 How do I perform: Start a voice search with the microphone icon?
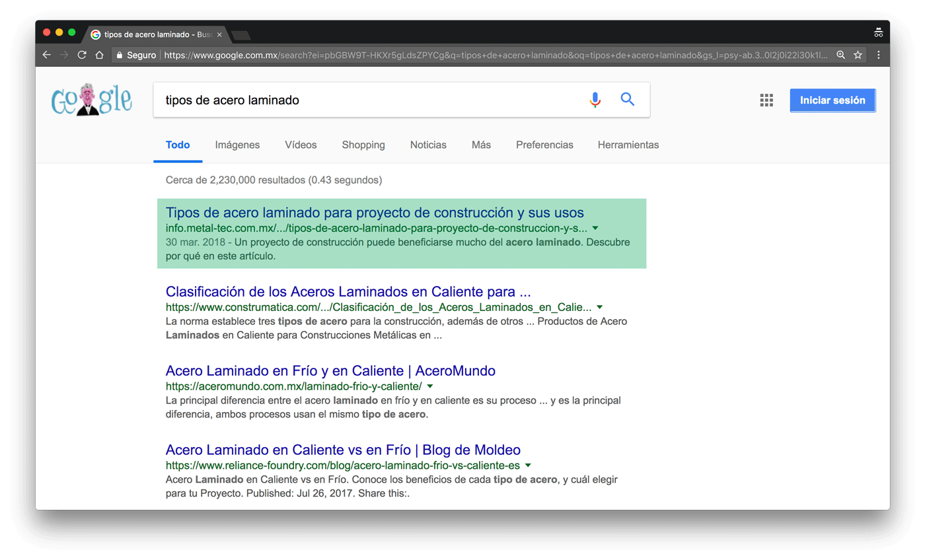(595, 99)
